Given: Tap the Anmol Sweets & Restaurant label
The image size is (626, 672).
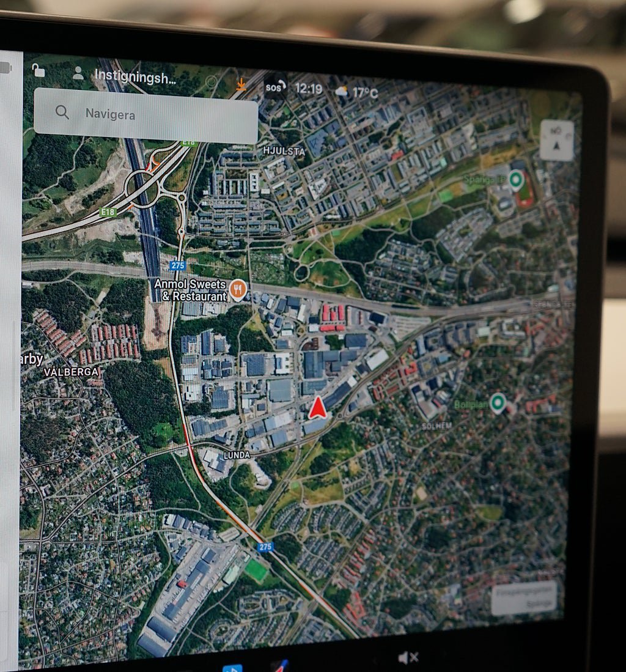Looking at the screenshot, I should tap(190, 290).
